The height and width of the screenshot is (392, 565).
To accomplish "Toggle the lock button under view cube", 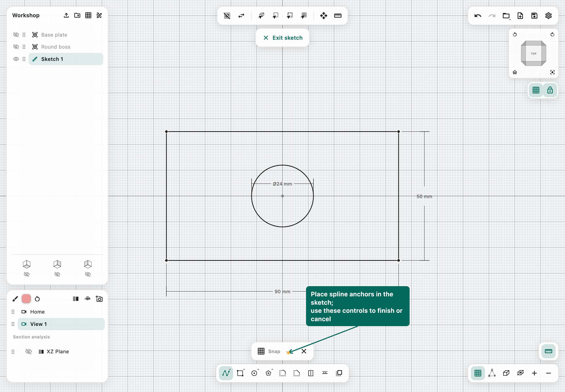I will click(550, 90).
